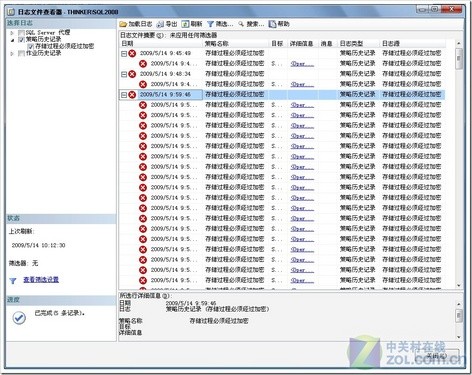
Task: Click the red error icon on the 9:45:49 row
Action: click(x=132, y=53)
